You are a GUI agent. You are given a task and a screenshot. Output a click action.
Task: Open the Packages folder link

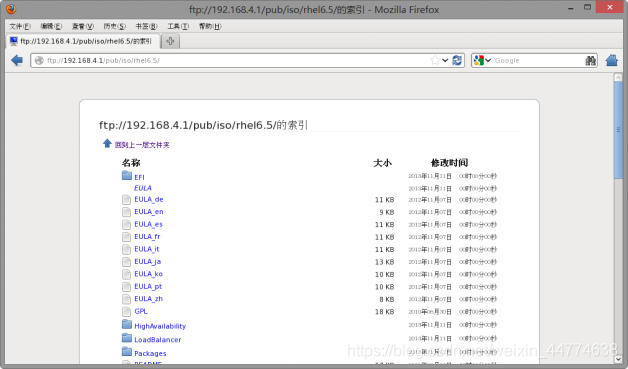[x=150, y=353]
